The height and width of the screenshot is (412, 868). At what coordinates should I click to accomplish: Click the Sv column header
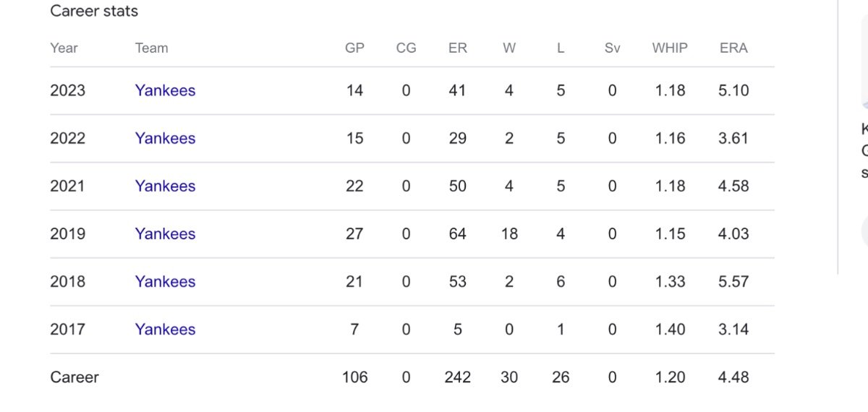point(612,48)
